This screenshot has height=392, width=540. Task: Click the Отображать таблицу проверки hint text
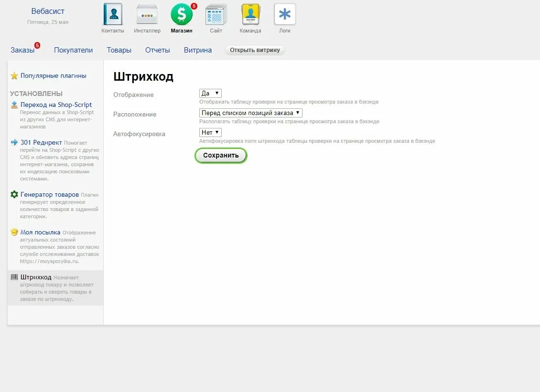(289, 102)
